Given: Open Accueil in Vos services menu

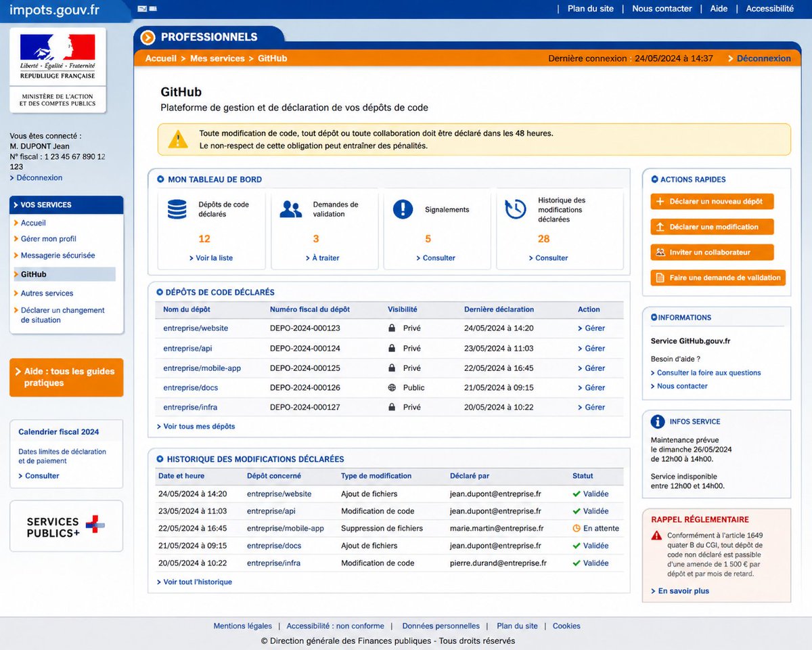Looking at the screenshot, I should coord(33,223).
